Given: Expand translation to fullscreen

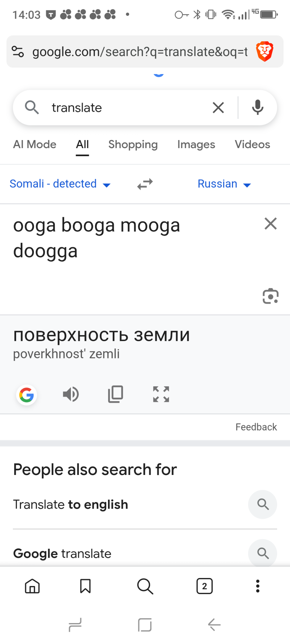Looking at the screenshot, I should click(161, 394).
